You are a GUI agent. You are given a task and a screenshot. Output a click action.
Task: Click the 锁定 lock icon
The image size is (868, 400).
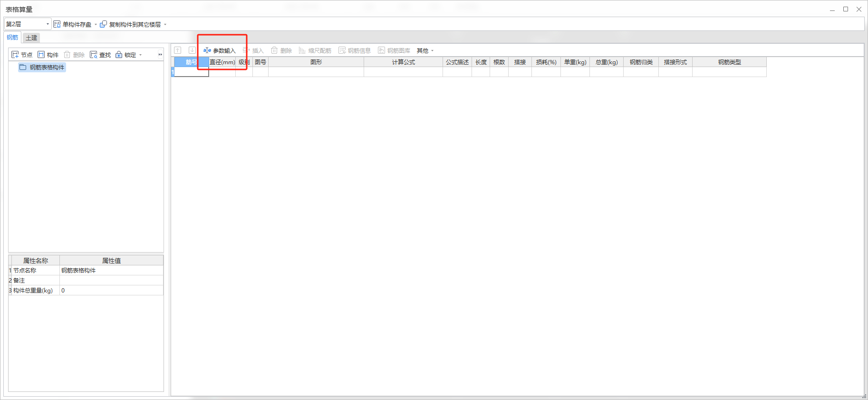tap(119, 55)
